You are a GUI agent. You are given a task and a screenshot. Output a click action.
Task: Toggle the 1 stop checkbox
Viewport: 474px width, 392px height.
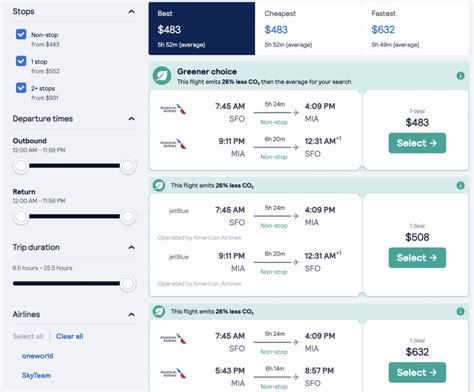[21, 61]
